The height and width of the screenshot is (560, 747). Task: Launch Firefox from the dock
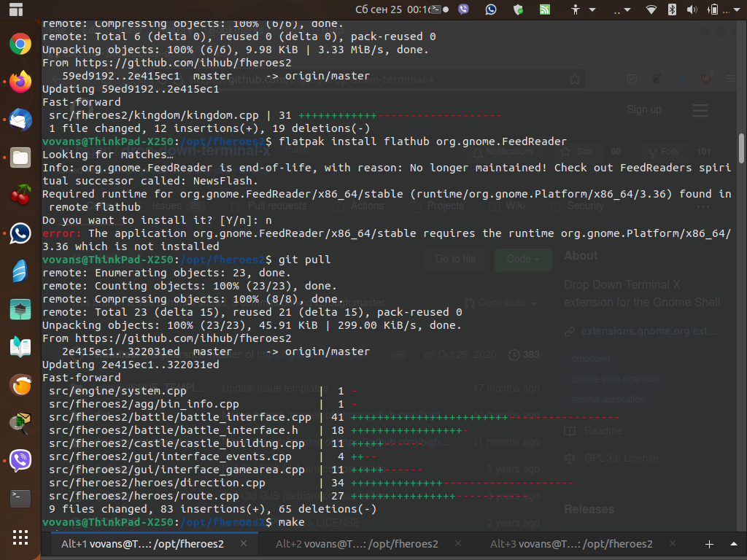[x=20, y=82]
